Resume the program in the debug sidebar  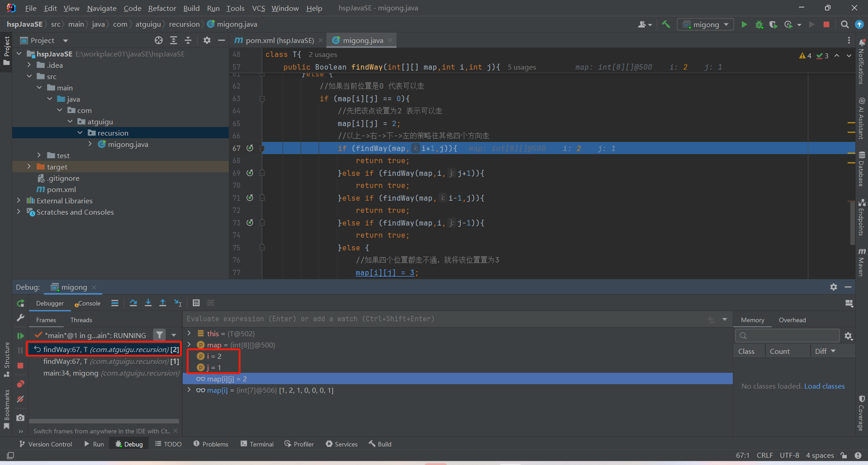20,336
